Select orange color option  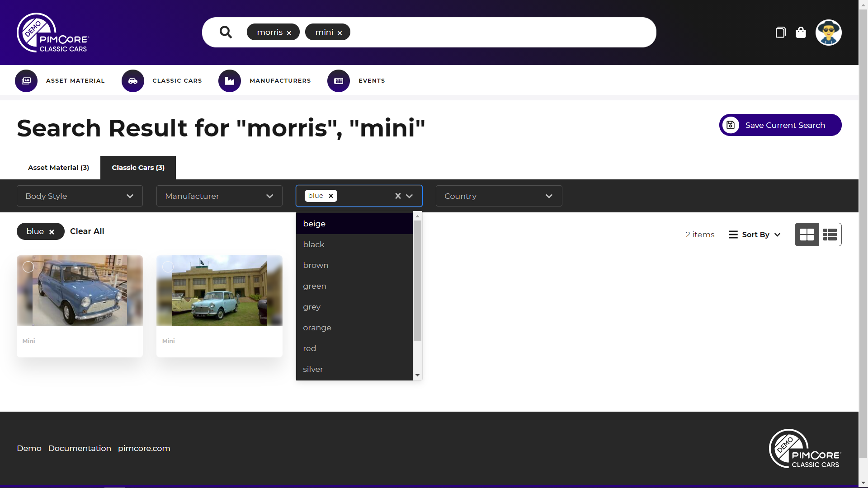354,328
